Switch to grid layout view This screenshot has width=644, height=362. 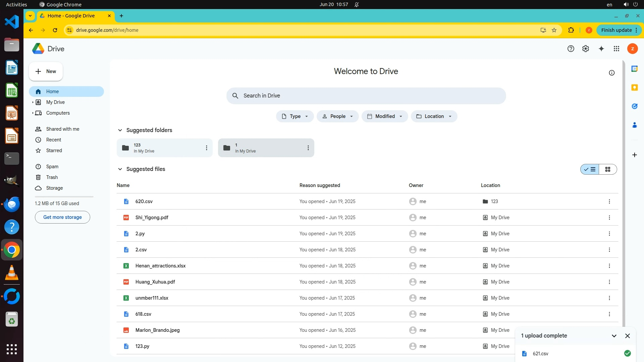point(607,169)
